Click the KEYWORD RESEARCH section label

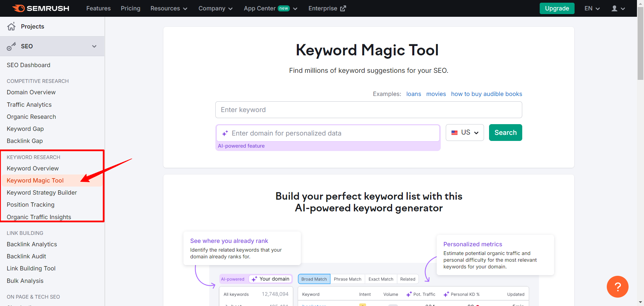point(34,157)
